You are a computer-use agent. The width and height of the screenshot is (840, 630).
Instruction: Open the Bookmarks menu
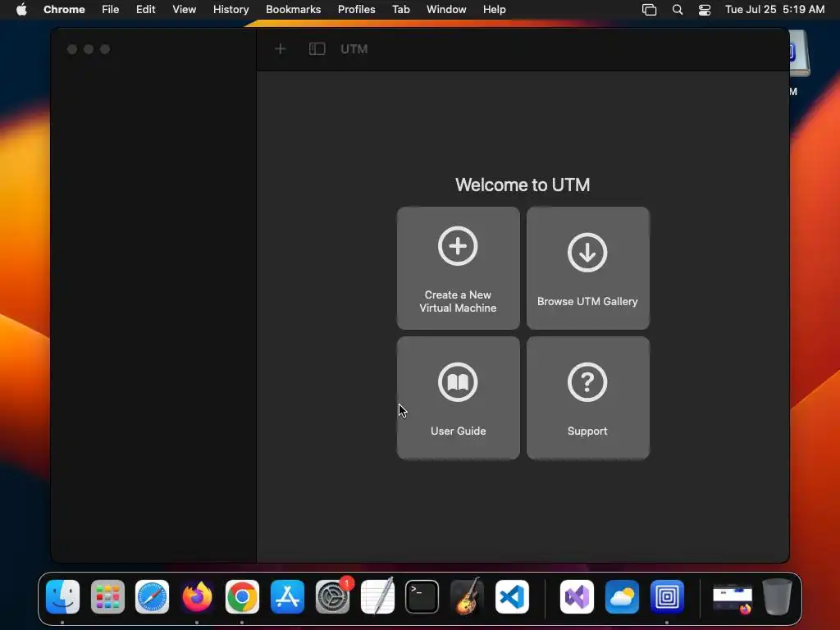[x=293, y=10]
